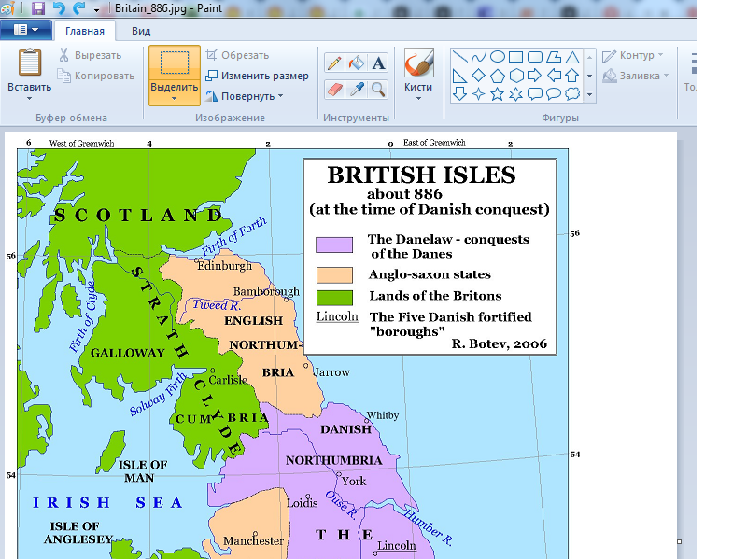Viewport: 747px width, 560px height.
Task: Open the blue Paint file menu button
Action: tap(25, 30)
